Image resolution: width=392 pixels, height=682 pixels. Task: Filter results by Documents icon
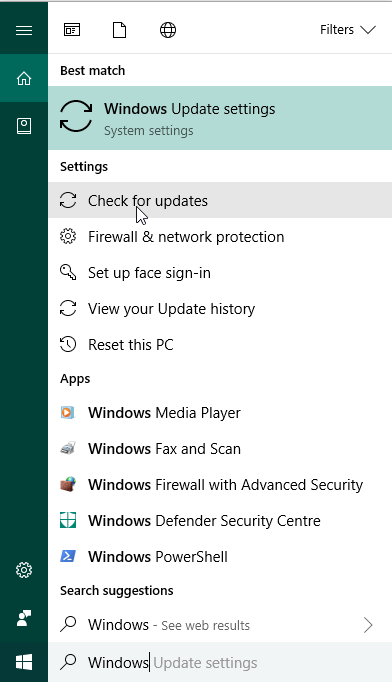119,30
